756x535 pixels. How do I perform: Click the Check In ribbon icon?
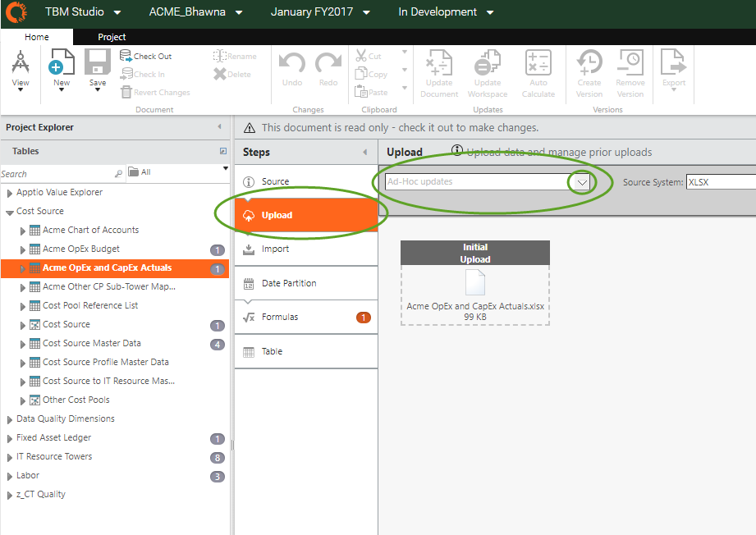126,74
